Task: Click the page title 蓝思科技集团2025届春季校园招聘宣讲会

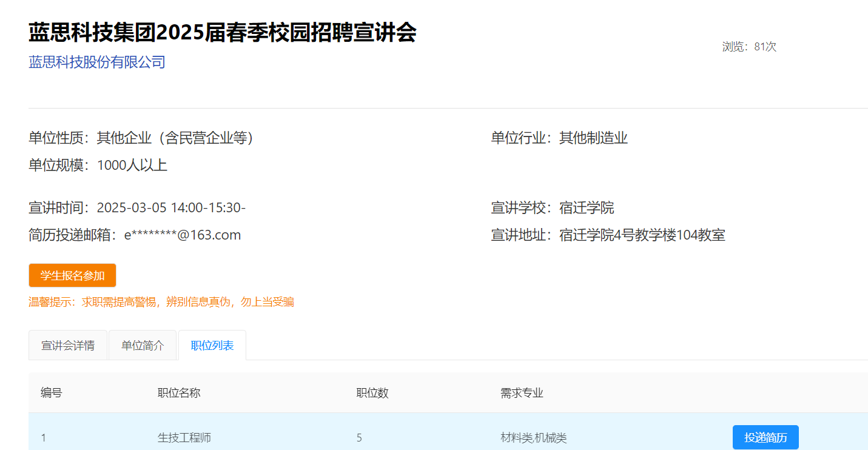Action: tap(222, 33)
